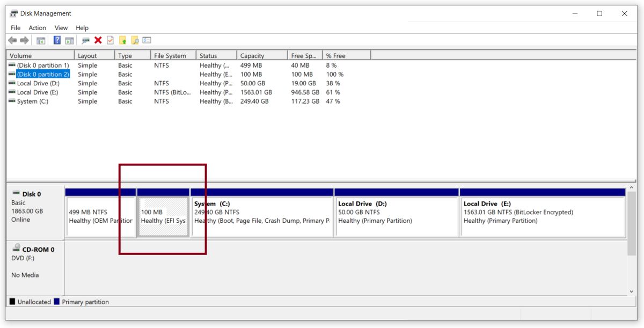Open Help via the blue question mark icon

pyautogui.click(x=57, y=40)
